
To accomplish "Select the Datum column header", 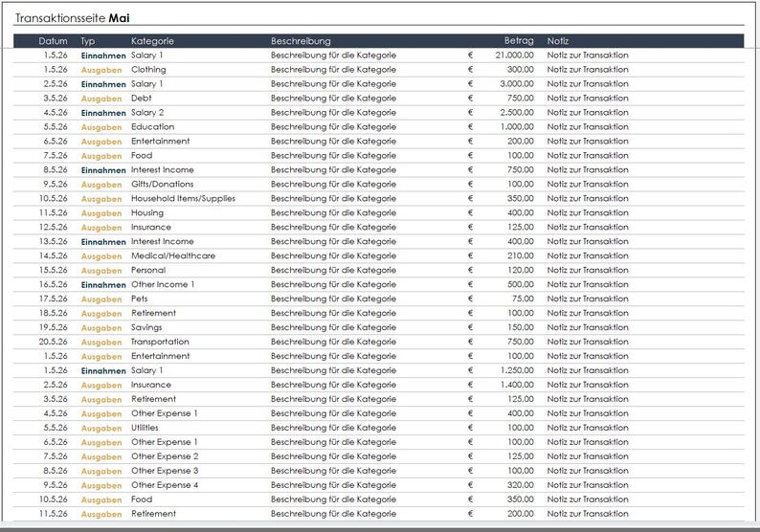I will (53, 41).
